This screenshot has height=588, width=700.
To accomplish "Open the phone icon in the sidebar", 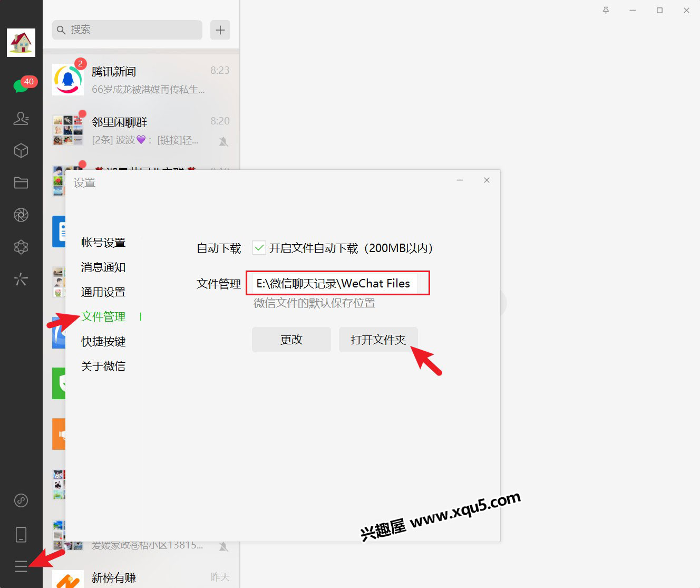I will 21,534.
